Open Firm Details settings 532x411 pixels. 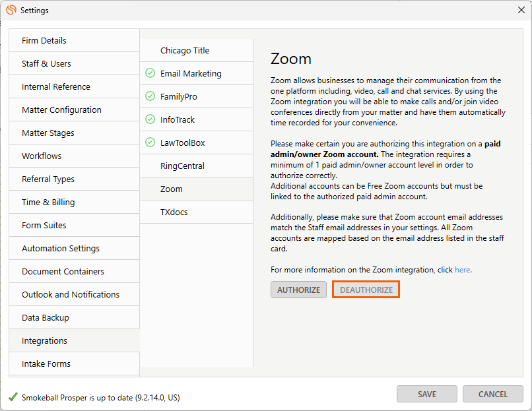75,41
